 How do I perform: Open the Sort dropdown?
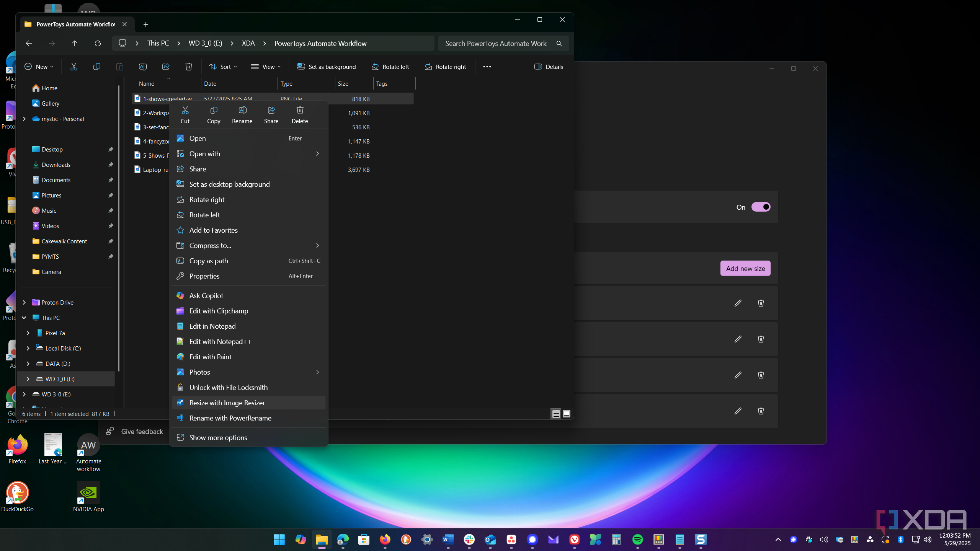coord(223,67)
